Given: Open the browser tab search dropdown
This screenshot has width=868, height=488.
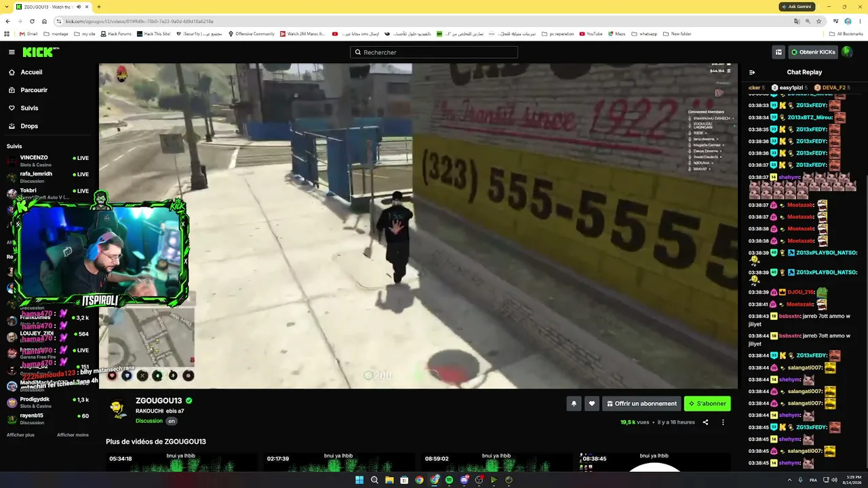Looking at the screenshot, I should [5, 7].
